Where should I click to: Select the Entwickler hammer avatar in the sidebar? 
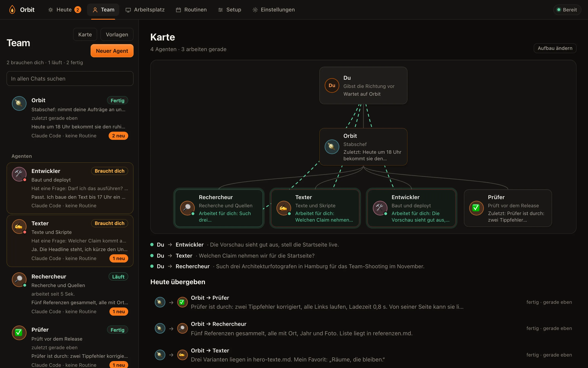pyautogui.click(x=19, y=174)
